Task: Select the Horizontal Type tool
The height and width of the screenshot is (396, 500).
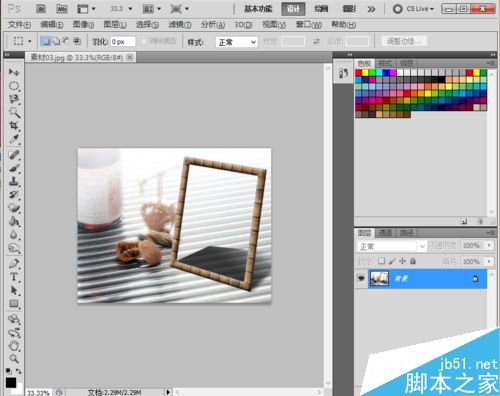Action: (x=14, y=277)
